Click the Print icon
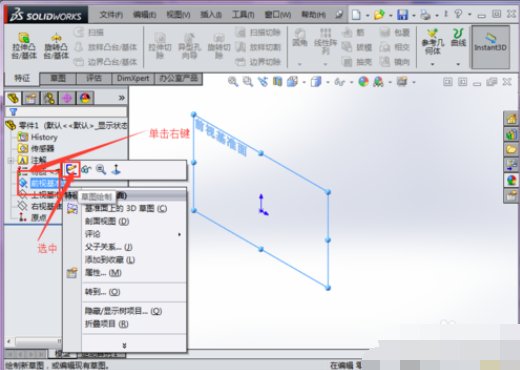Image resolution: width=520 pixels, height=370 pixels. pyautogui.click(x=425, y=15)
